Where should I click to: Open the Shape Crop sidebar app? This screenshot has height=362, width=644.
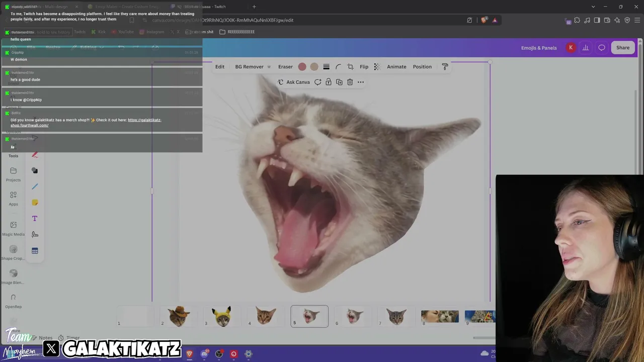(13, 253)
